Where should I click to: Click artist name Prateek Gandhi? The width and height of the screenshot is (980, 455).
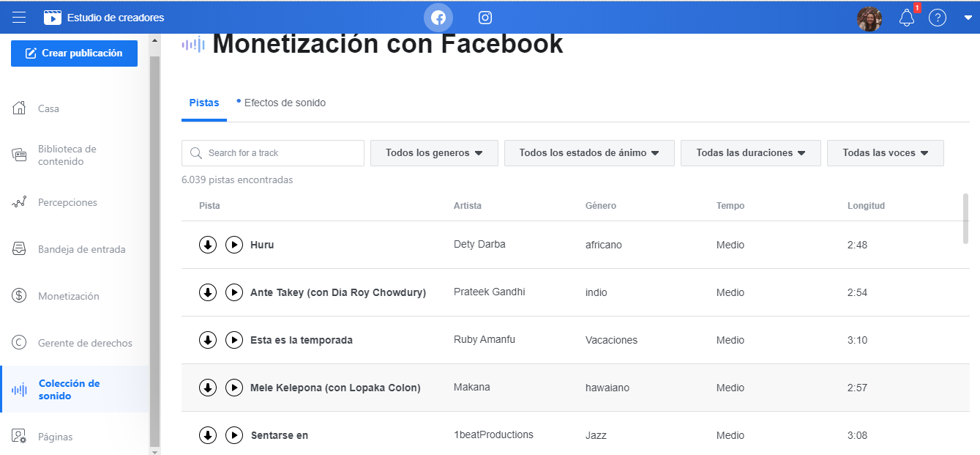[x=489, y=292]
